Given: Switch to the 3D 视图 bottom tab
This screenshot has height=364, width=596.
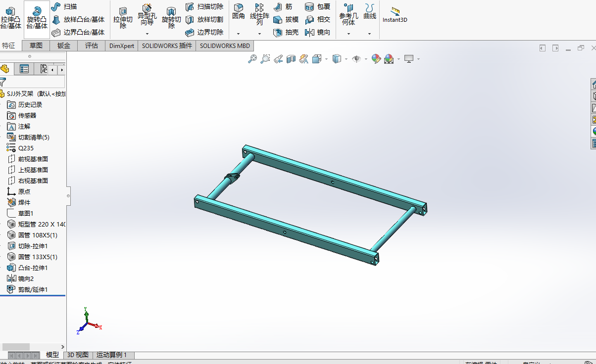Looking at the screenshot, I should [78, 355].
